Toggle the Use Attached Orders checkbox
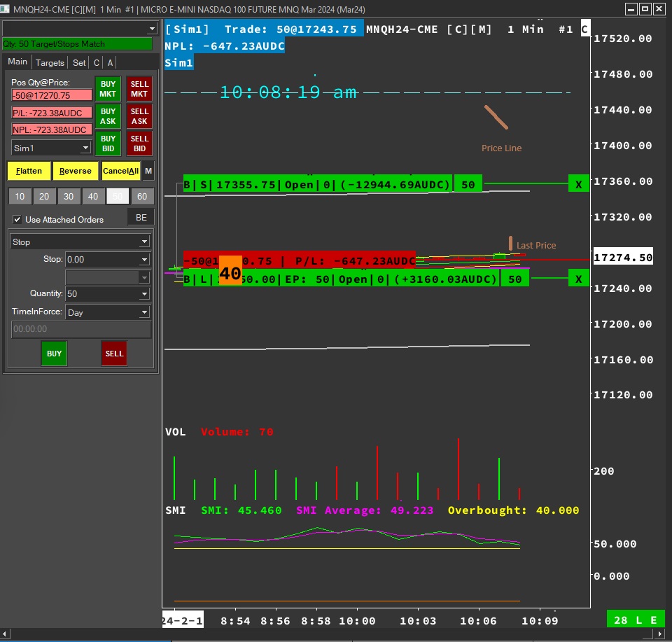This screenshot has width=672, height=642. 17,219
